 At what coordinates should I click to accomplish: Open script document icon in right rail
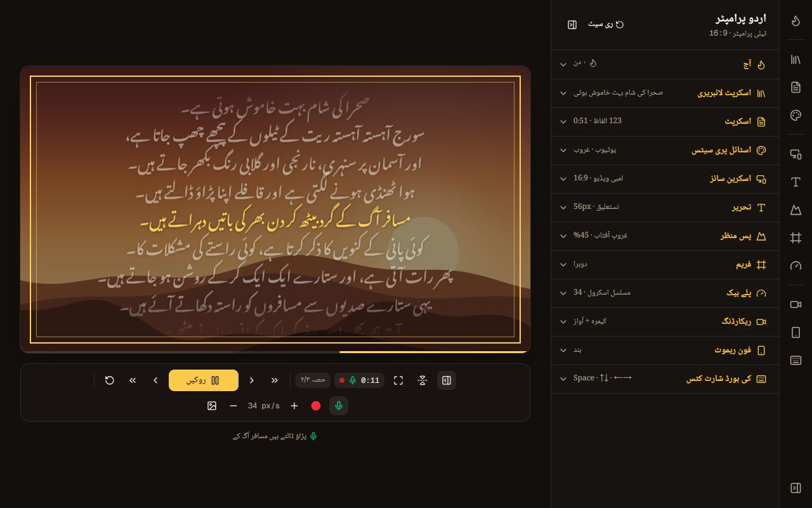tap(796, 87)
